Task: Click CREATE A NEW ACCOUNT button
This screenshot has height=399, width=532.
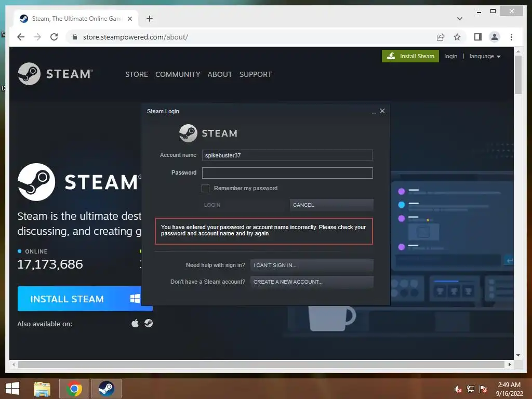Action: tap(312, 282)
